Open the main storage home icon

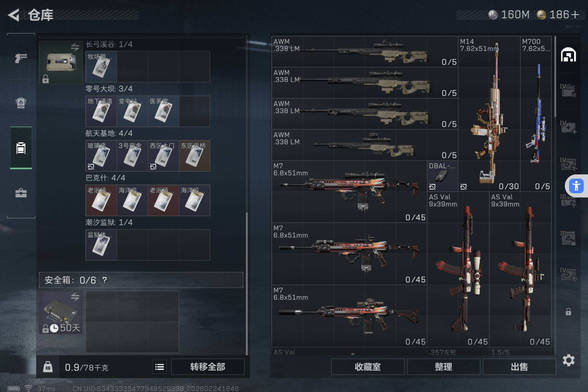click(x=568, y=55)
